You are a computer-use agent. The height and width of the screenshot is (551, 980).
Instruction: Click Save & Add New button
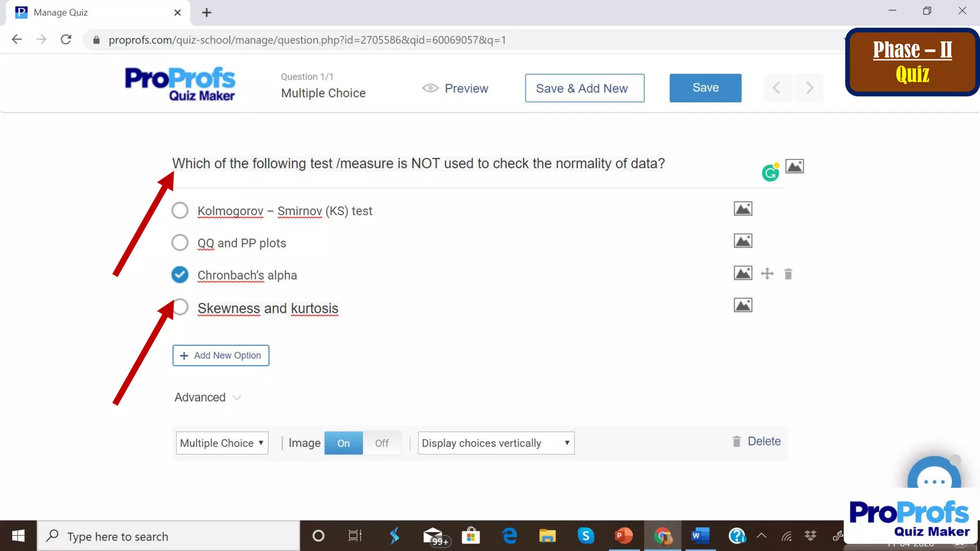[584, 88]
